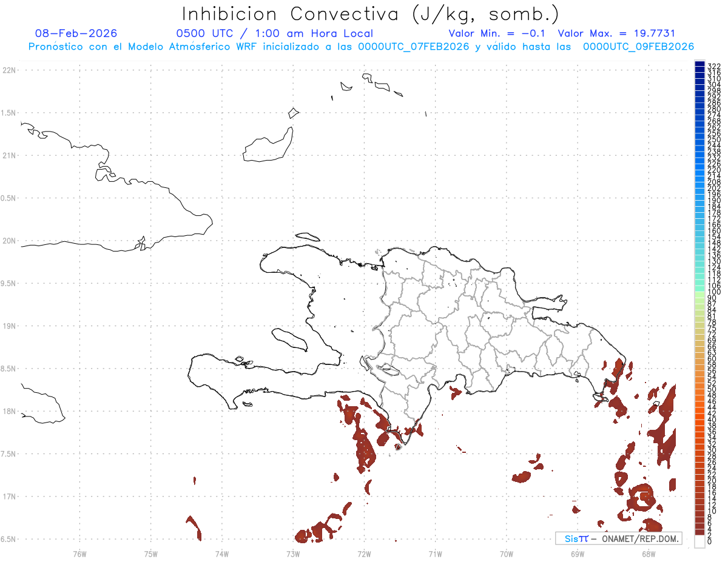The width and height of the screenshot is (728, 562).
Task: Click the '22N' latitude label
Action: point(8,70)
